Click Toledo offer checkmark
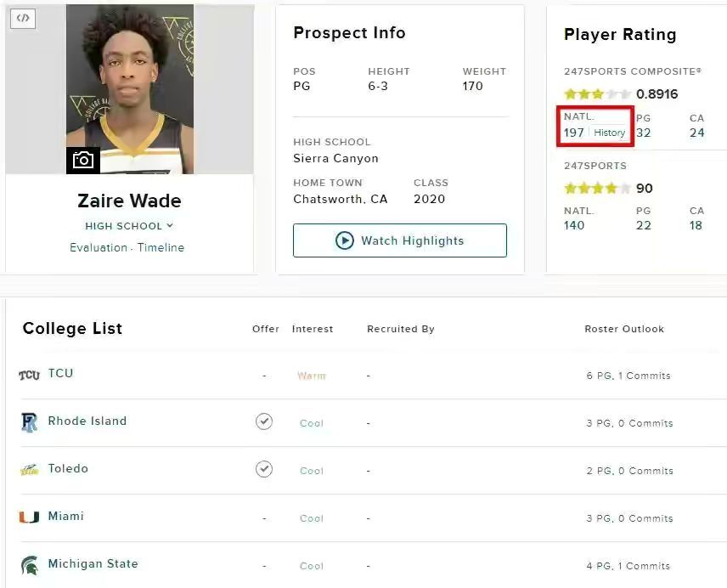 pos(264,469)
